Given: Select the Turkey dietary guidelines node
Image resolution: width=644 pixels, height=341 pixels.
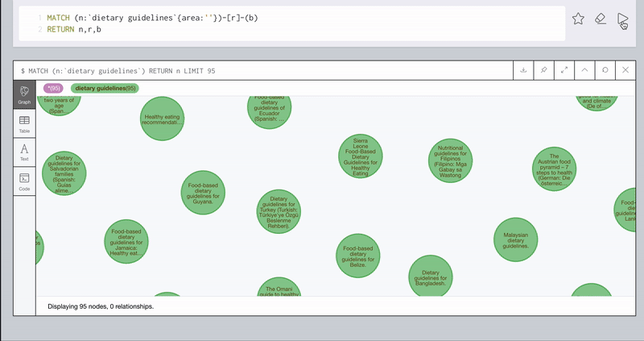Looking at the screenshot, I should tap(279, 211).
